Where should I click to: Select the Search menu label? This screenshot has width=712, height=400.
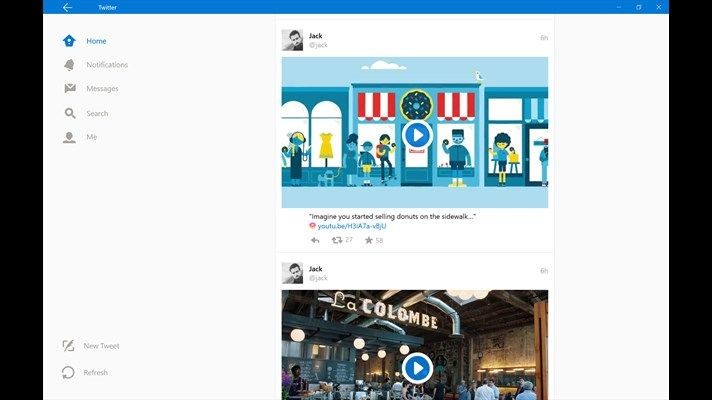pos(97,114)
